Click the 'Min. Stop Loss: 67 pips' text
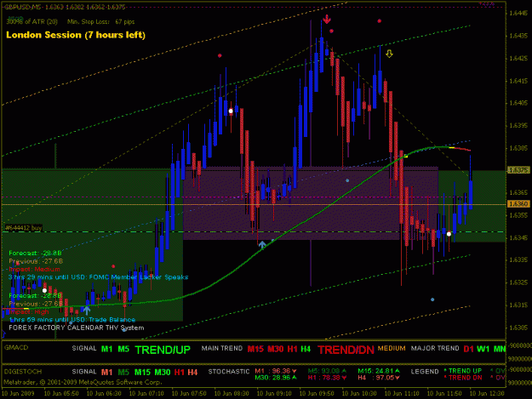The width and height of the screenshot is (532, 399). tap(100, 22)
